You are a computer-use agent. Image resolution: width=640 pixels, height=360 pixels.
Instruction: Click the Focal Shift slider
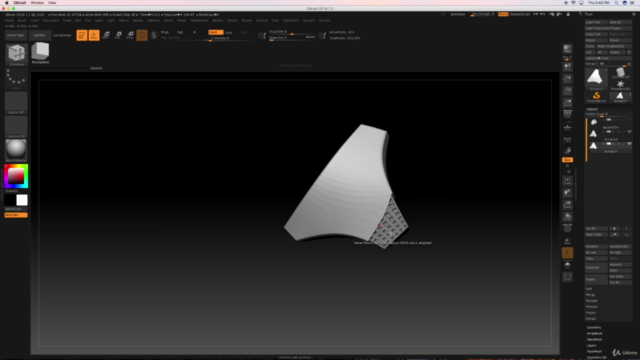click(292, 32)
